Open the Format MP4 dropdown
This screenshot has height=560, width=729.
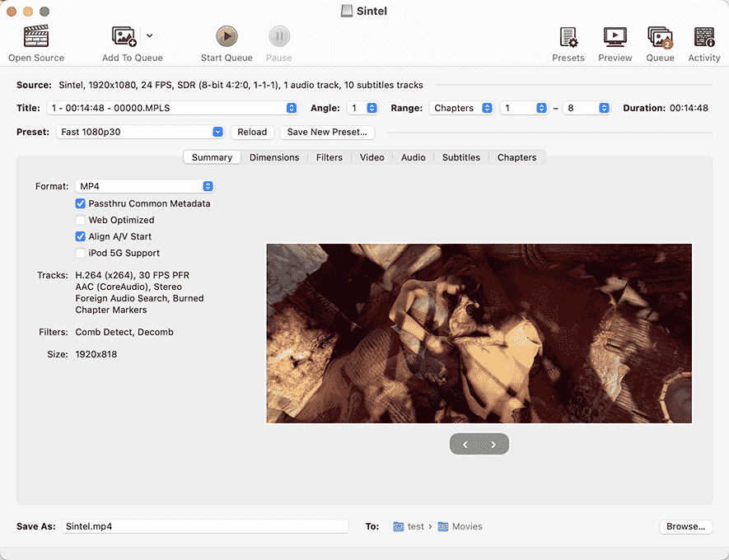pos(145,186)
